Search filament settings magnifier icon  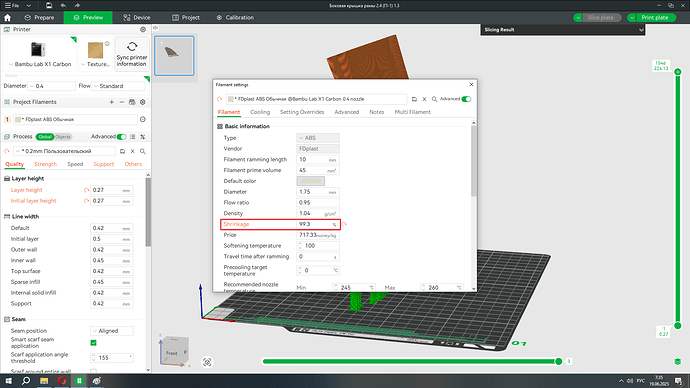(x=434, y=99)
